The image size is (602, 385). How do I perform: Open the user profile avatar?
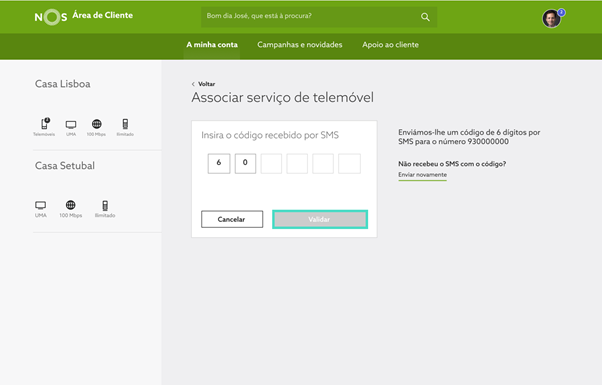click(x=551, y=18)
